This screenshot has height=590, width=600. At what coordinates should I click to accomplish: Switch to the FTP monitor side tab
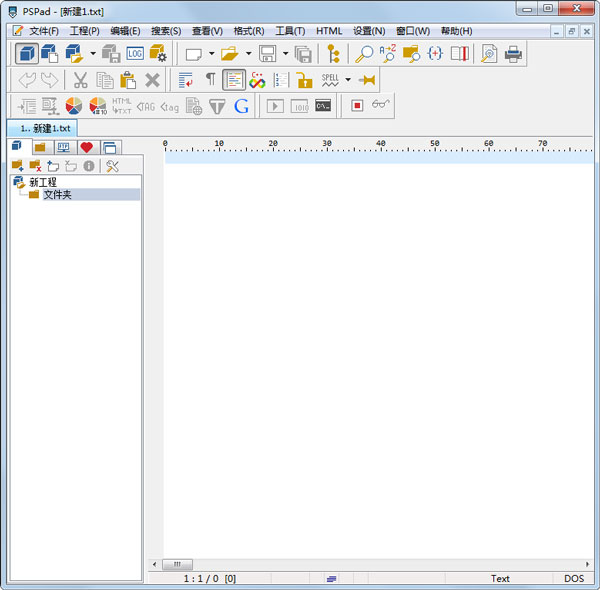64,147
